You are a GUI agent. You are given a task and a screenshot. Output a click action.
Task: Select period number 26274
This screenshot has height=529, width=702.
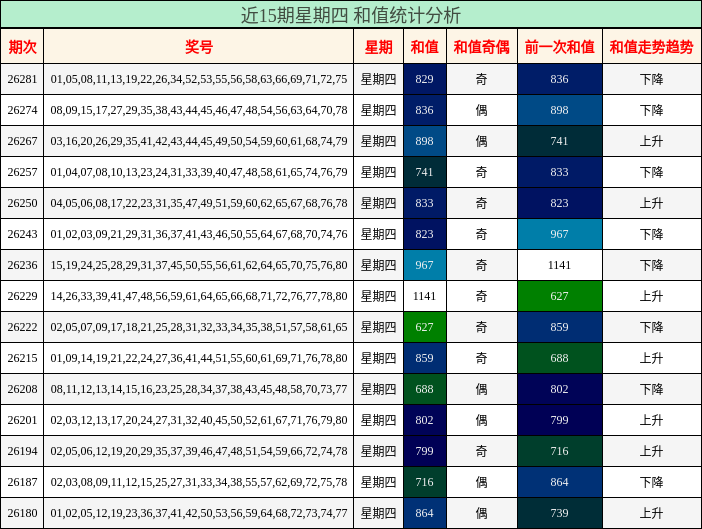pos(22,110)
